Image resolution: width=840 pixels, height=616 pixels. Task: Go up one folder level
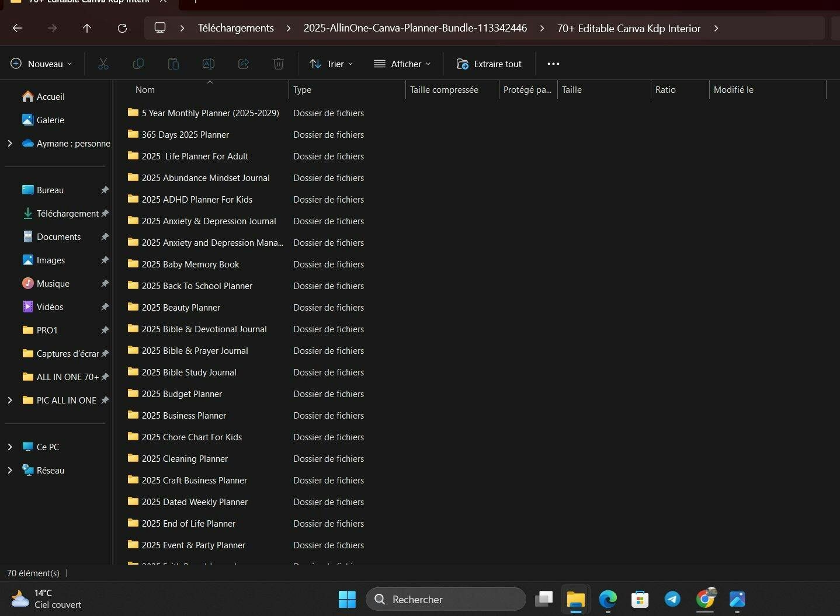[x=87, y=28]
